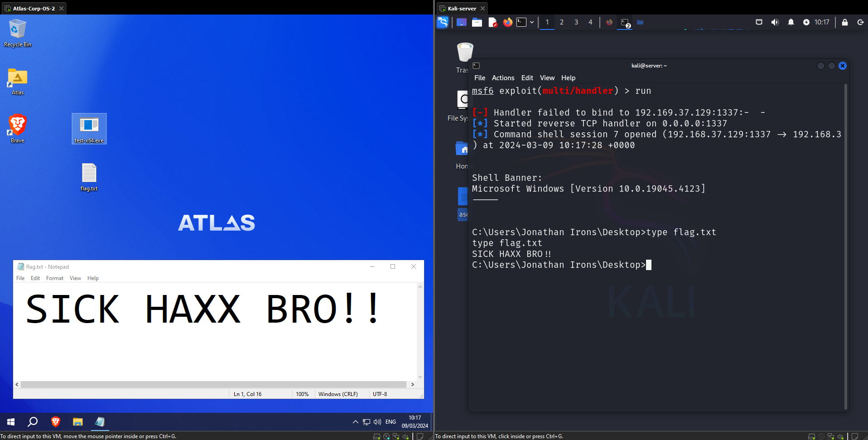Open Windows taskbar search

(33, 422)
